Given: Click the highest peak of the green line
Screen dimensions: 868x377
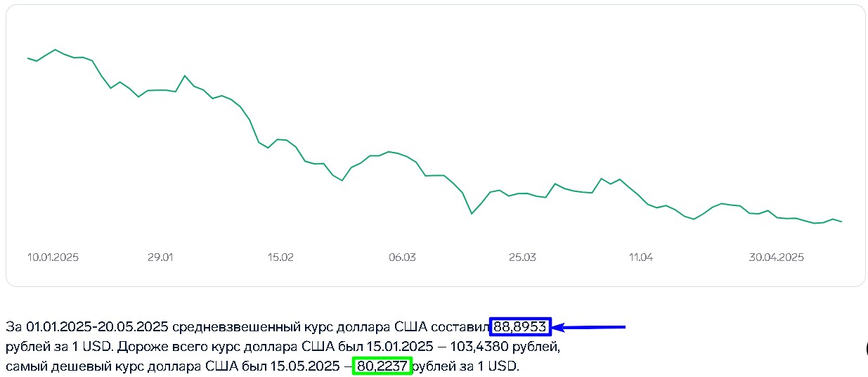Looking at the screenshot, I should pyautogui.click(x=56, y=50).
